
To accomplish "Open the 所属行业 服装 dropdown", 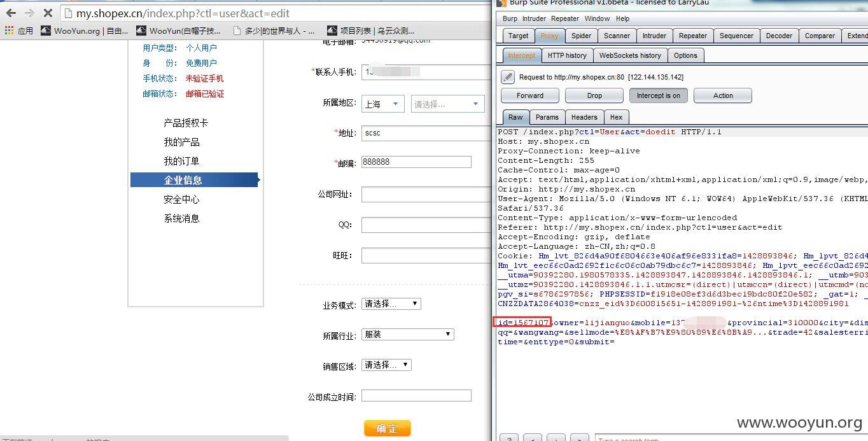I will coord(407,334).
